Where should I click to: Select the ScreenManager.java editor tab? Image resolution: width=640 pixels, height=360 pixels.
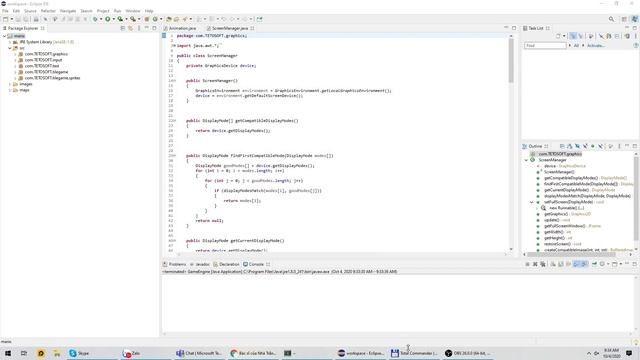tap(230, 28)
